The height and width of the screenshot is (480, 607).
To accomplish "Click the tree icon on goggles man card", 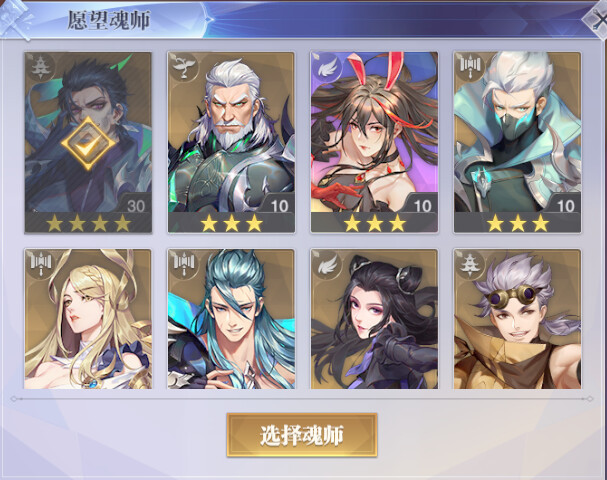I will tap(469, 264).
